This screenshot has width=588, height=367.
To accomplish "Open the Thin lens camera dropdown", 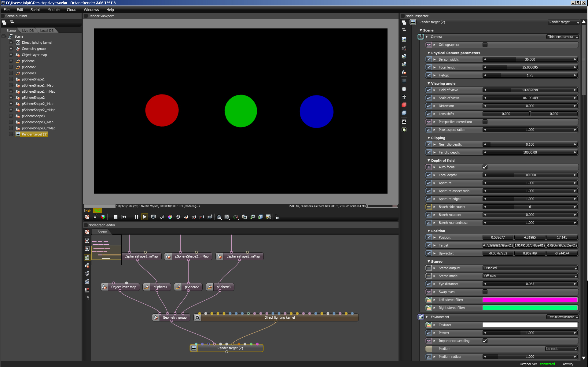I will click(x=563, y=37).
